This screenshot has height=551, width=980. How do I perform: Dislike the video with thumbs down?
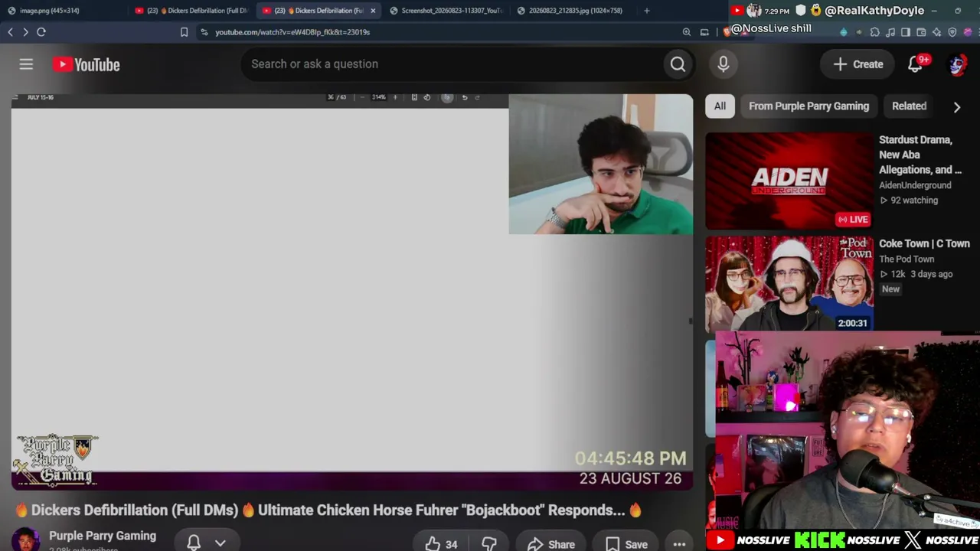point(489,544)
